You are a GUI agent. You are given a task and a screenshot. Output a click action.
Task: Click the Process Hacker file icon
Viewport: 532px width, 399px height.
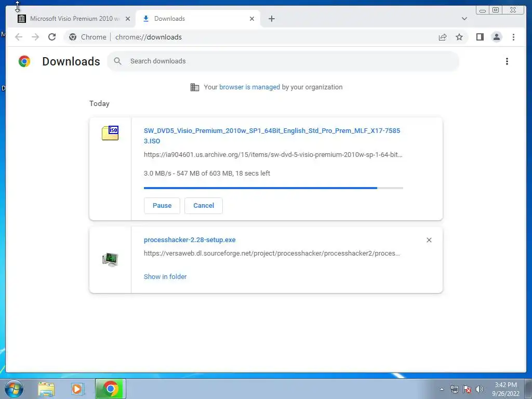click(x=110, y=260)
